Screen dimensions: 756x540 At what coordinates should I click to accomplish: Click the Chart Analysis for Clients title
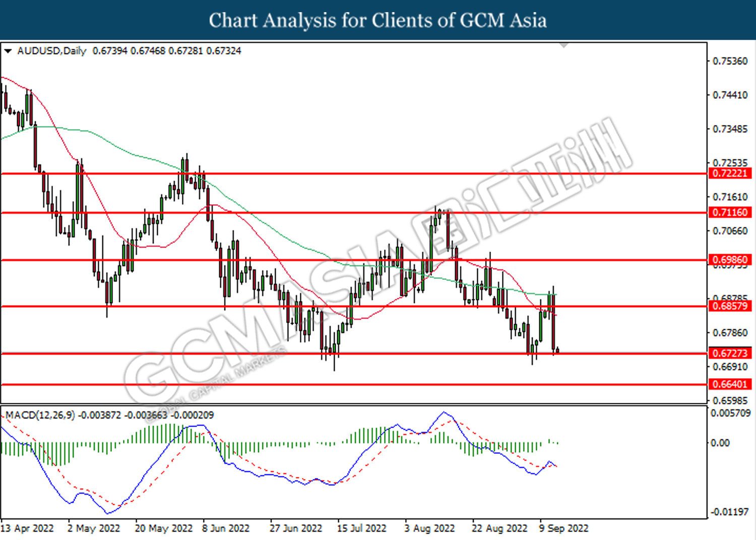pyautogui.click(x=378, y=20)
